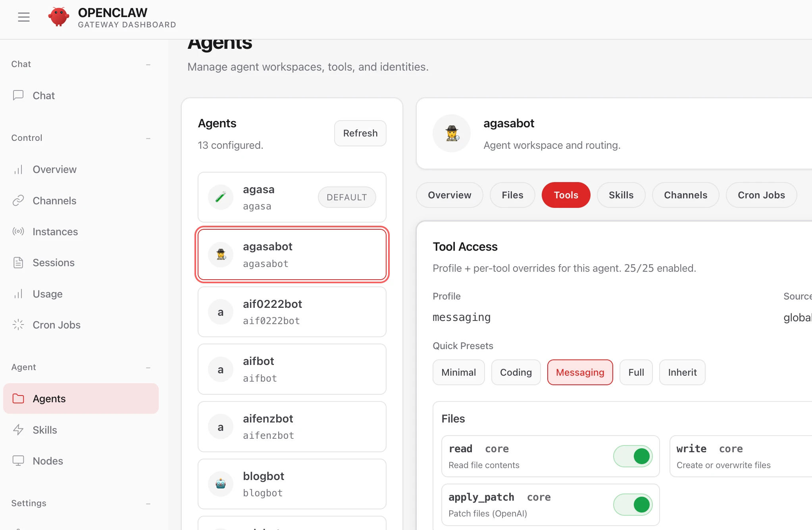The width and height of the screenshot is (812, 530).
Task: Collapse the Control sidebar section
Action: coord(148,138)
